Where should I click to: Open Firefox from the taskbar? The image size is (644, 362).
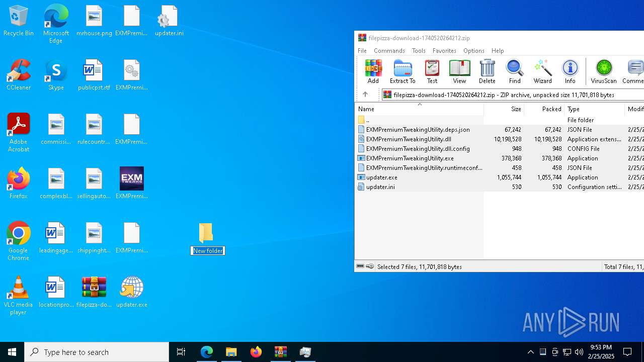coord(256,352)
